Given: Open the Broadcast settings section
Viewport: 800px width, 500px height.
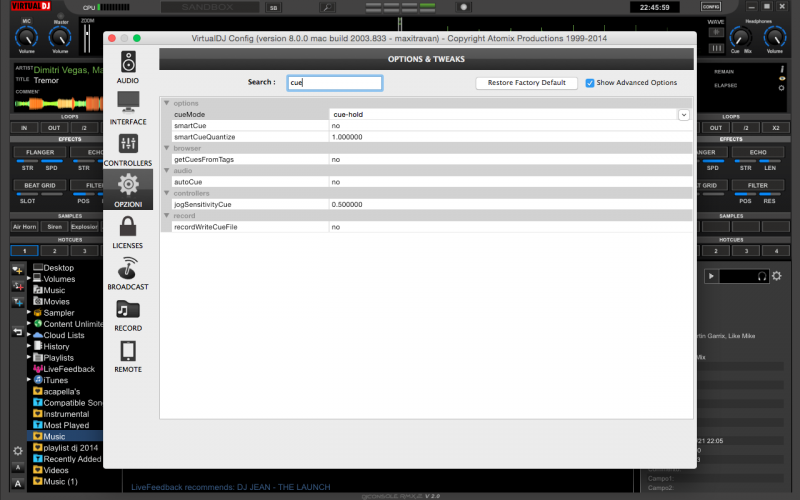Looking at the screenshot, I should click(128, 273).
